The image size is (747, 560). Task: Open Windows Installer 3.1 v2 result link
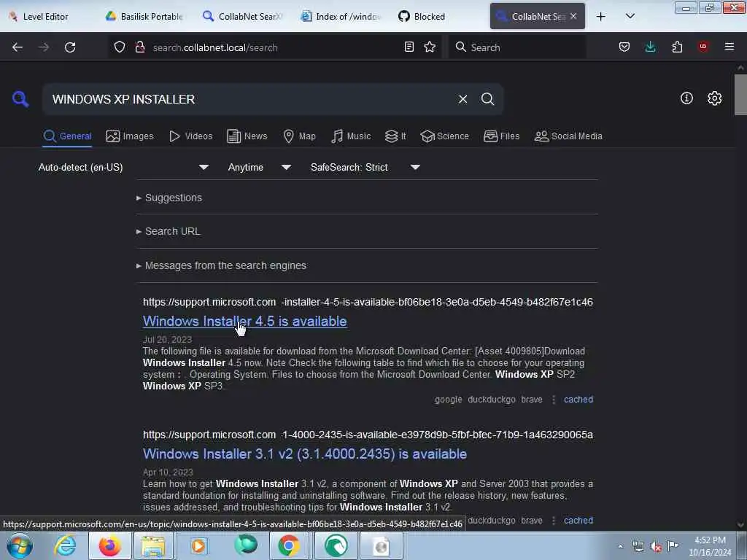[305, 454]
